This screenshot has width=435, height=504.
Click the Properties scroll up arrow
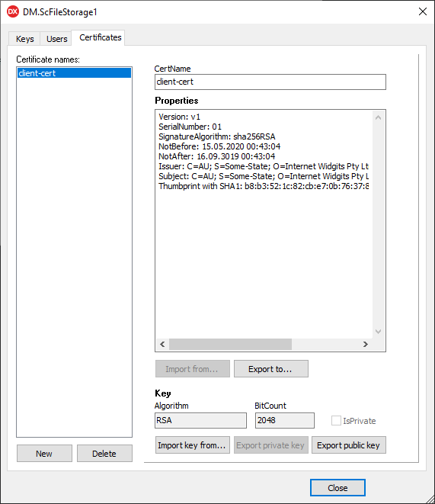pos(378,117)
